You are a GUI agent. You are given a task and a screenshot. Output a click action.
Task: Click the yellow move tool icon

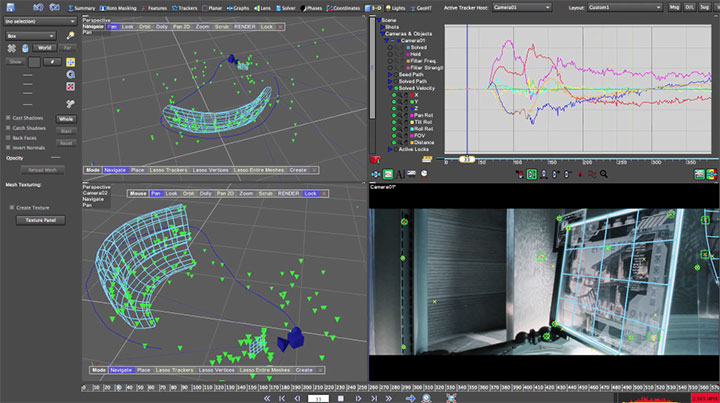click(70, 62)
